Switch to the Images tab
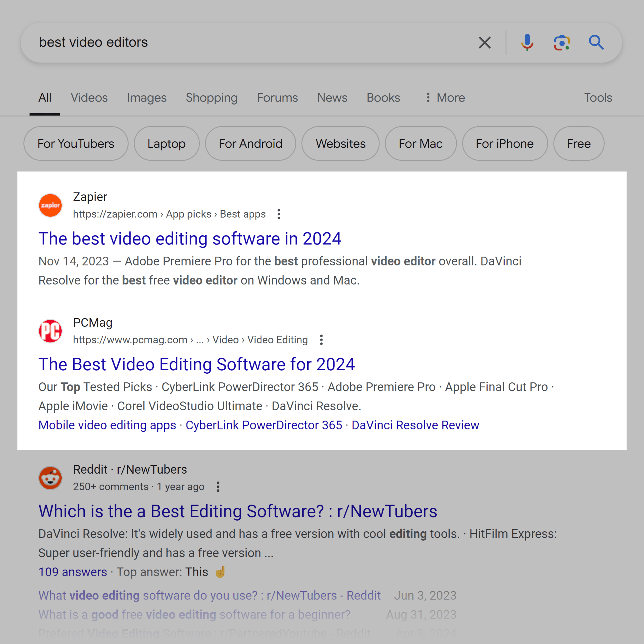The image size is (644, 644). coord(147,98)
